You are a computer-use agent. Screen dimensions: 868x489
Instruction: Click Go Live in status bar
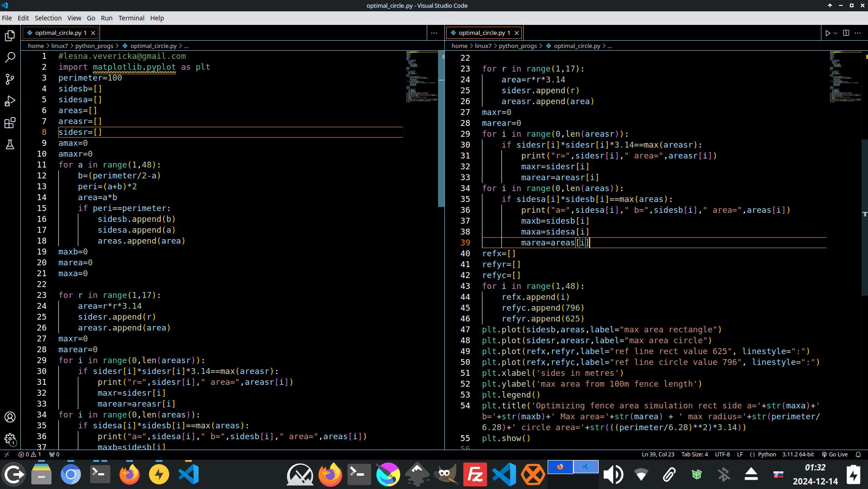pyautogui.click(x=835, y=454)
